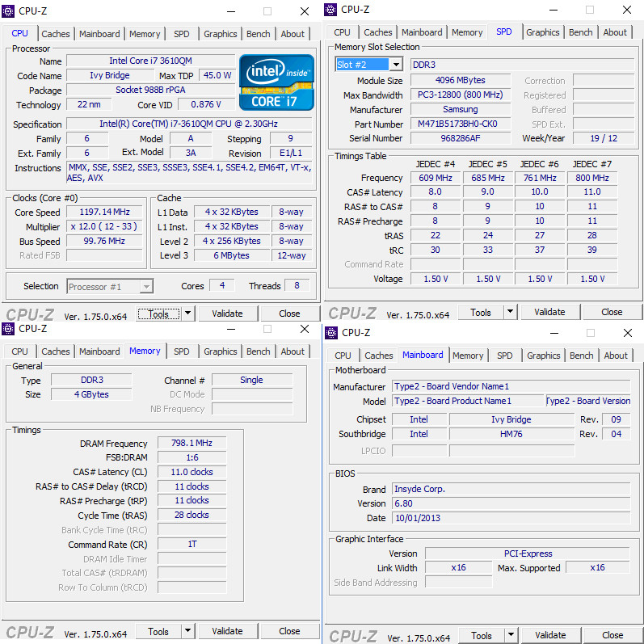Click BIOS Brand Insyde Corp. field

511,489
